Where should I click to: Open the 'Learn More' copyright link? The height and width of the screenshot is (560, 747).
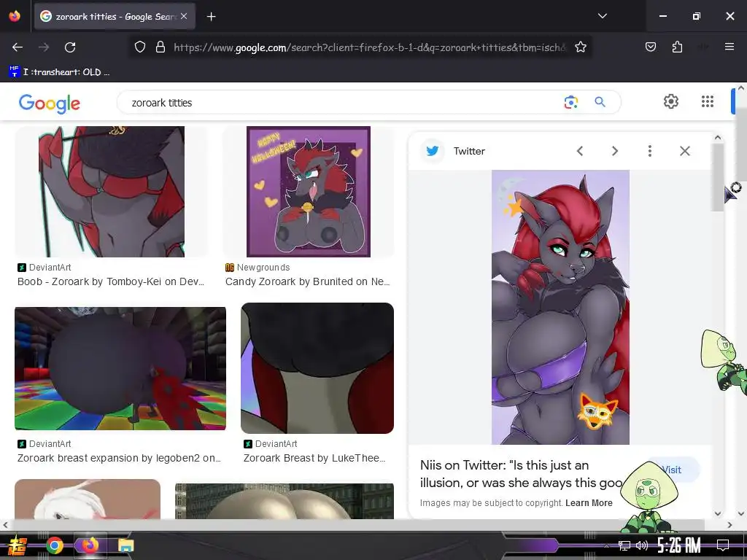click(x=589, y=503)
